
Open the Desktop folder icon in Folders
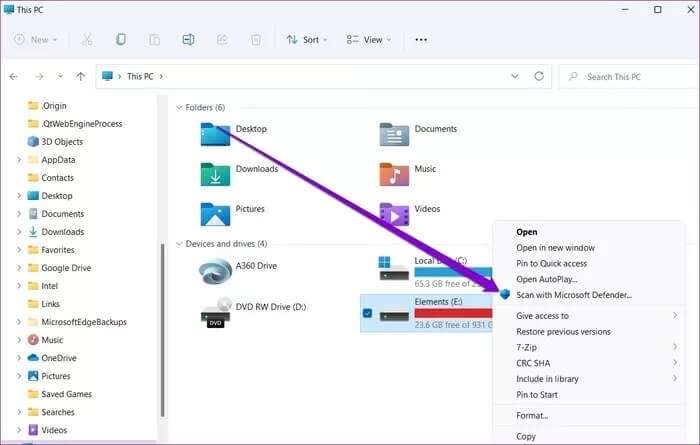pos(215,134)
